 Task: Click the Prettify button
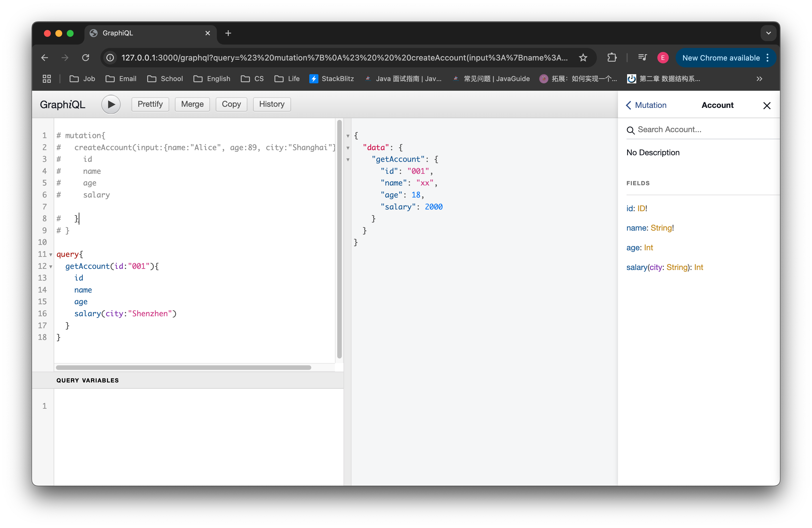pyautogui.click(x=150, y=104)
